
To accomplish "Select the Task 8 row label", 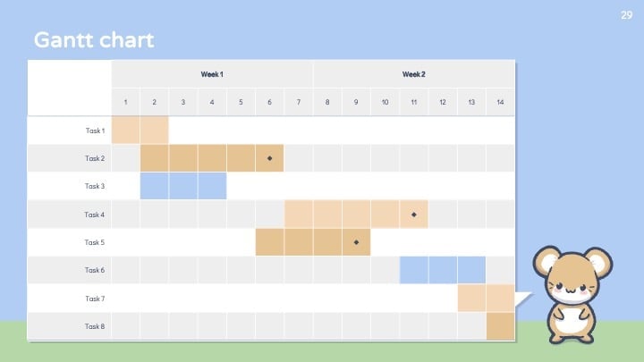I will pyautogui.click(x=95, y=326).
